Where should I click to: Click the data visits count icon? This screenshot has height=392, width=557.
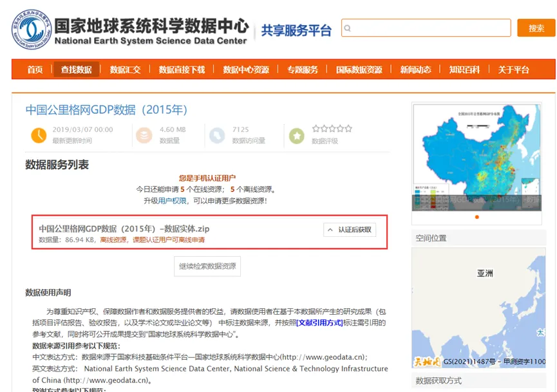click(x=217, y=135)
